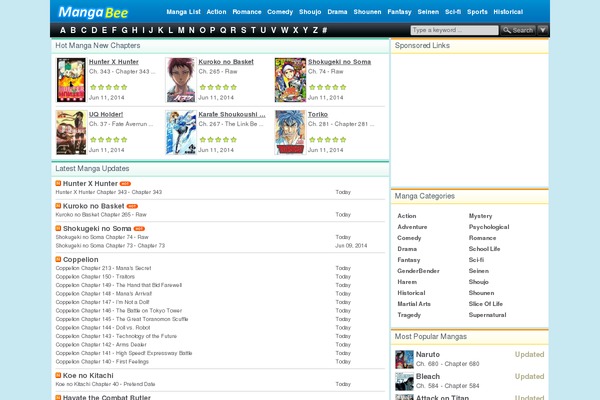Browse manga starting with letter M
The width and height of the screenshot is (600, 400).
[181, 30]
